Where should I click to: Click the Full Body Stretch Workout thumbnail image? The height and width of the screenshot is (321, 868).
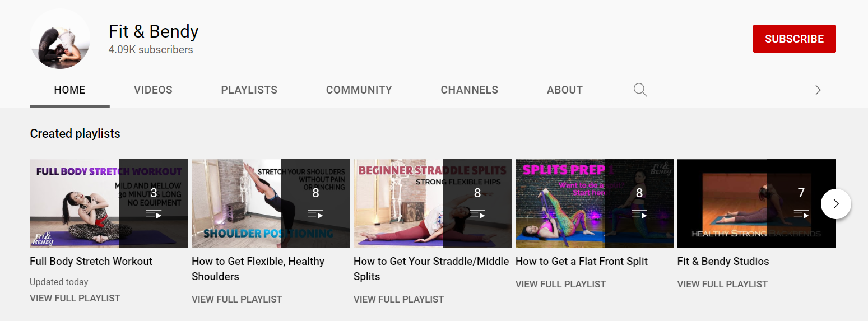pyautogui.click(x=109, y=203)
